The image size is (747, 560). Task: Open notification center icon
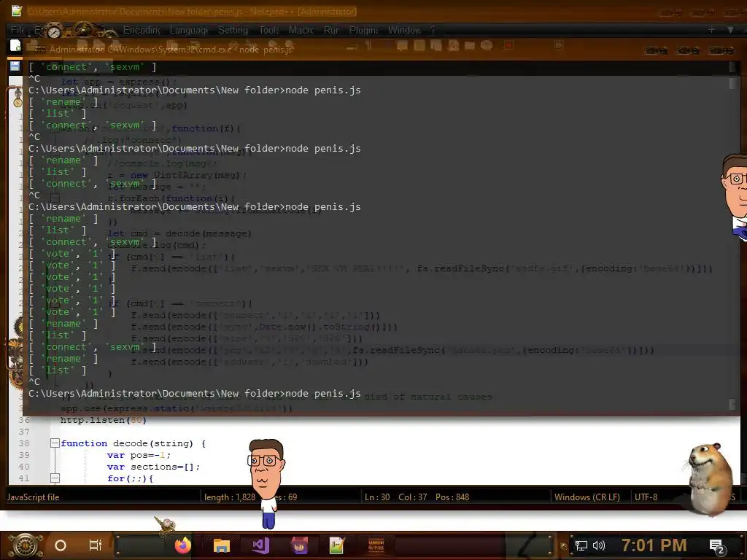716,546
